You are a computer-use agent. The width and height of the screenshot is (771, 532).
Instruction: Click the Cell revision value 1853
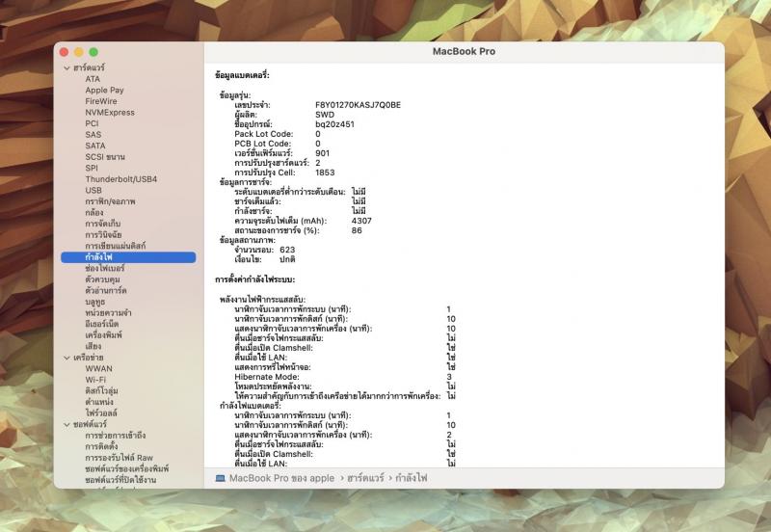click(325, 173)
